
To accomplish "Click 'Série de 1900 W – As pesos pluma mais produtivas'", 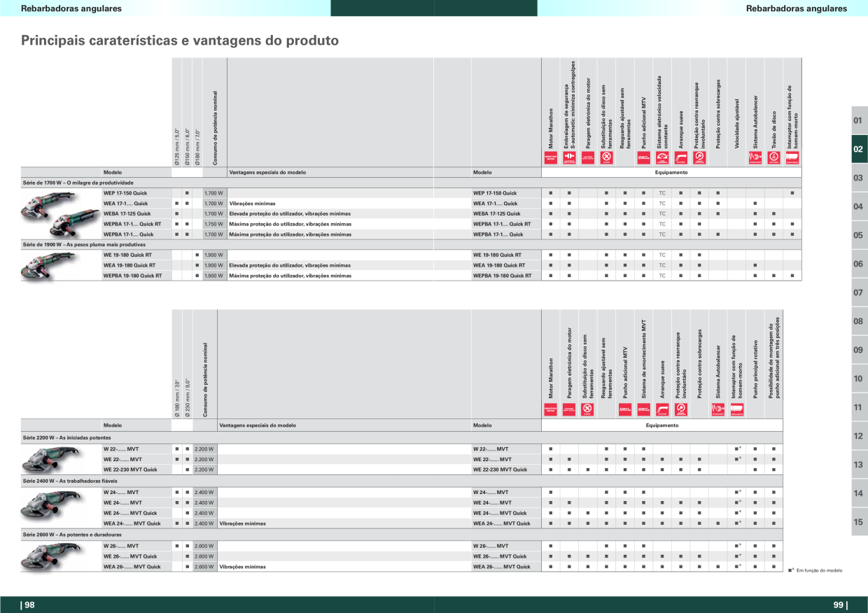I will pos(84,245).
